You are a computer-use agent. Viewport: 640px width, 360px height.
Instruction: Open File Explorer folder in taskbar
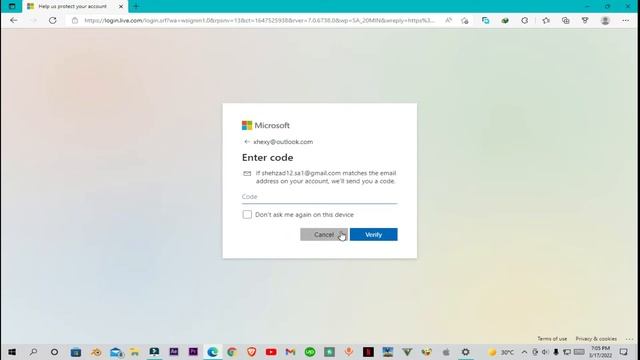click(134, 352)
